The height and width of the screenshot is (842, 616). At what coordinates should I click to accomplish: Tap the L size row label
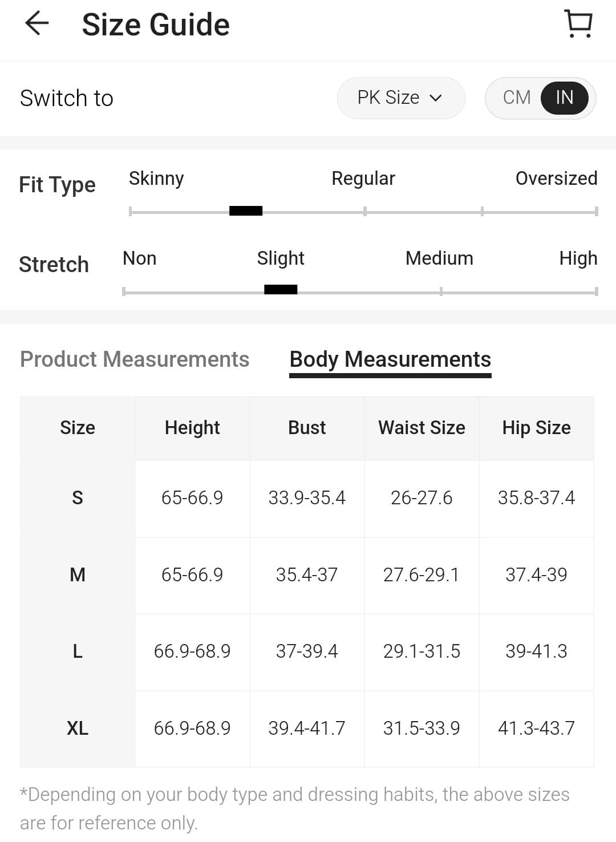(x=78, y=651)
